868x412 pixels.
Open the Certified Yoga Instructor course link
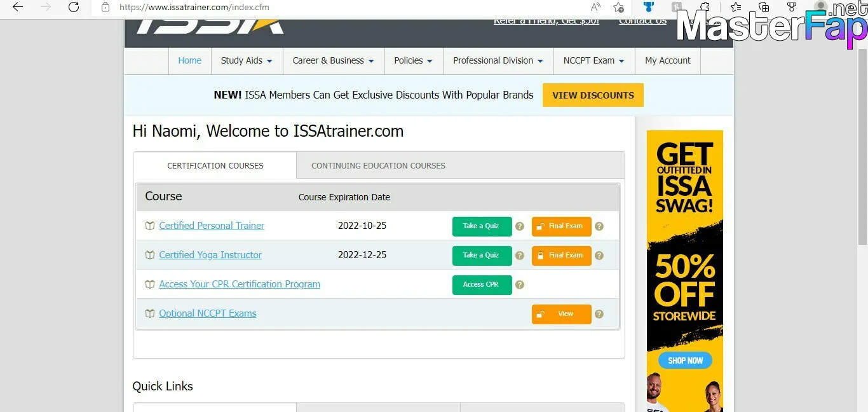pos(210,255)
